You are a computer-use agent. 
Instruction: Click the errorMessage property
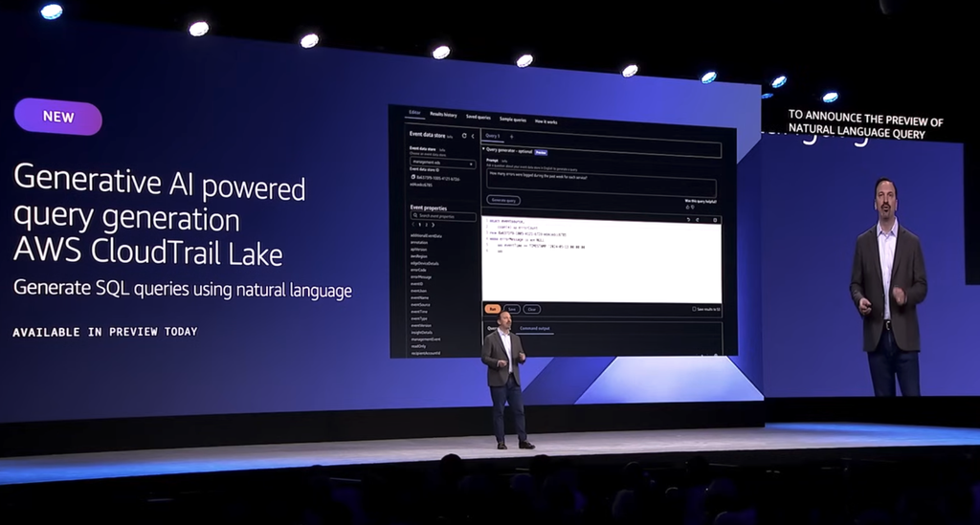(421, 277)
